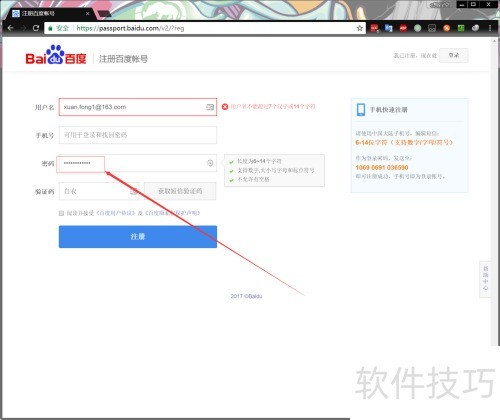Click the mobile quick registration panel heading
This screenshot has height=420, width=500.
pos(389,110)
